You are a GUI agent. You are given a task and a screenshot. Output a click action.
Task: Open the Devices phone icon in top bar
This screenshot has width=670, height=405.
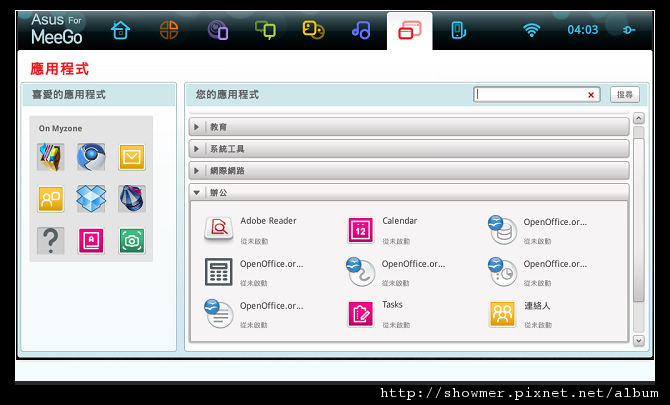pyautogui.click(x=458, y=30)
